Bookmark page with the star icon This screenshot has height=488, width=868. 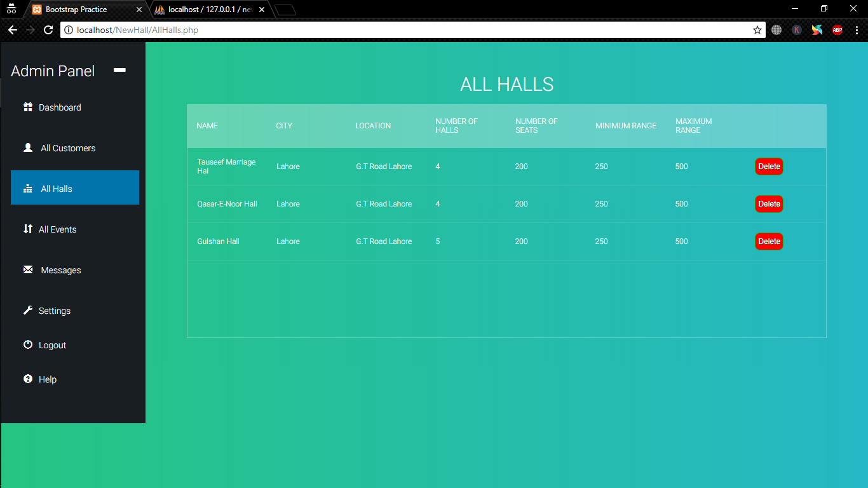click(x=757, y=30)
